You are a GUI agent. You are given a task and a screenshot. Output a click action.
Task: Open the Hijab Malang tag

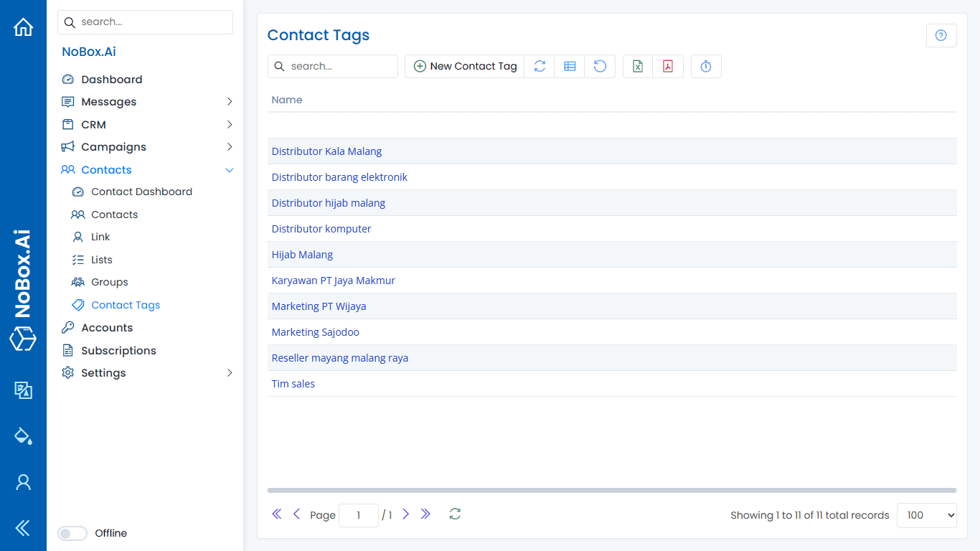[x=302, y=254]
